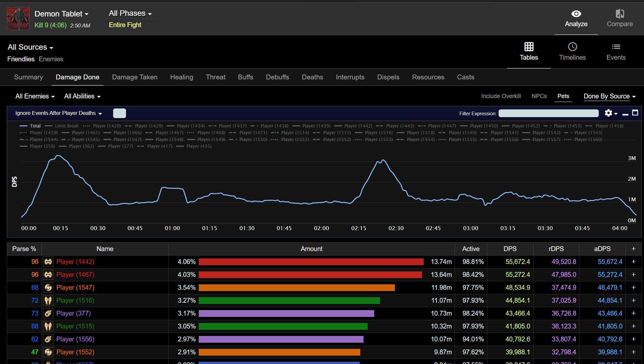Toggle Player (358) series in legend
Viewport: 644px width, 364px height.
pyautogui.click(x=37, y=146)
